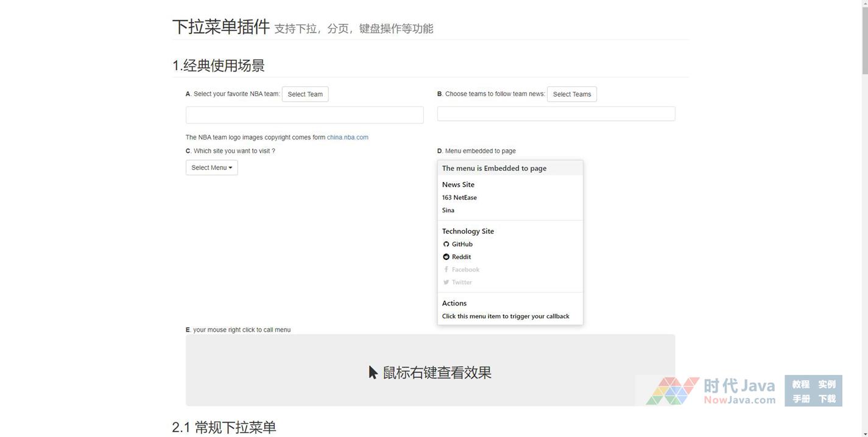Image resolution: width=868 pixels, height=437 pixels.
Task: Click the GitHub octocat icon in menu
Action: 446,244
